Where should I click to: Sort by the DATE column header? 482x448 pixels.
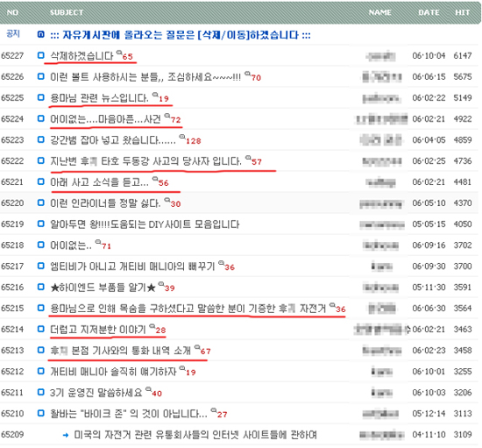coord(429,12)
